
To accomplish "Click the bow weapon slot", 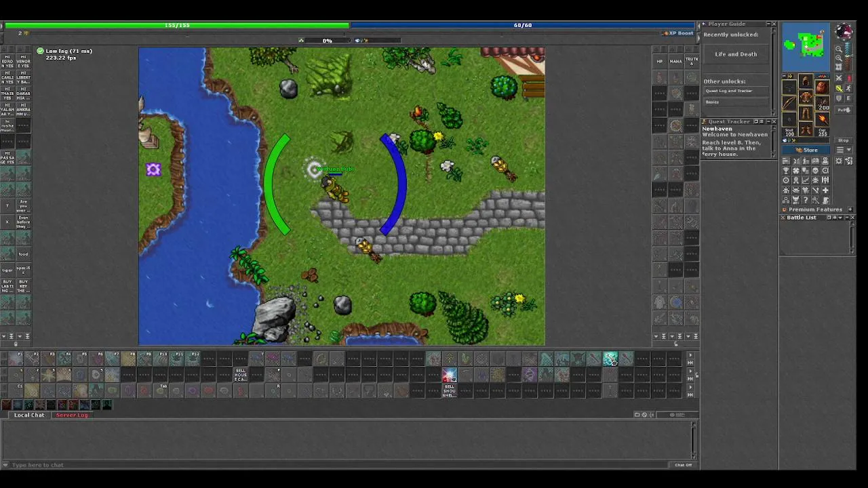I will pyautogui.click(x=789, y=102).
